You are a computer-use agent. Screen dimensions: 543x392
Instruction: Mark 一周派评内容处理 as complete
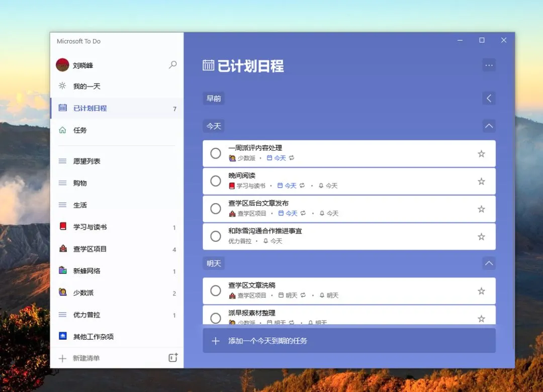215,153
